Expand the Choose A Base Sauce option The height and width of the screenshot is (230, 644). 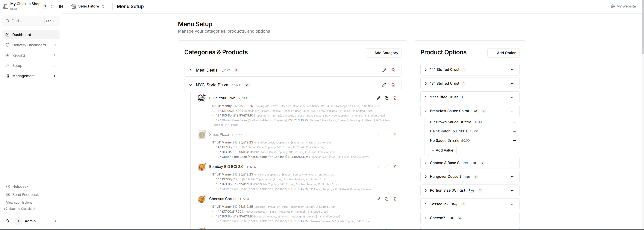coord(426,163)
